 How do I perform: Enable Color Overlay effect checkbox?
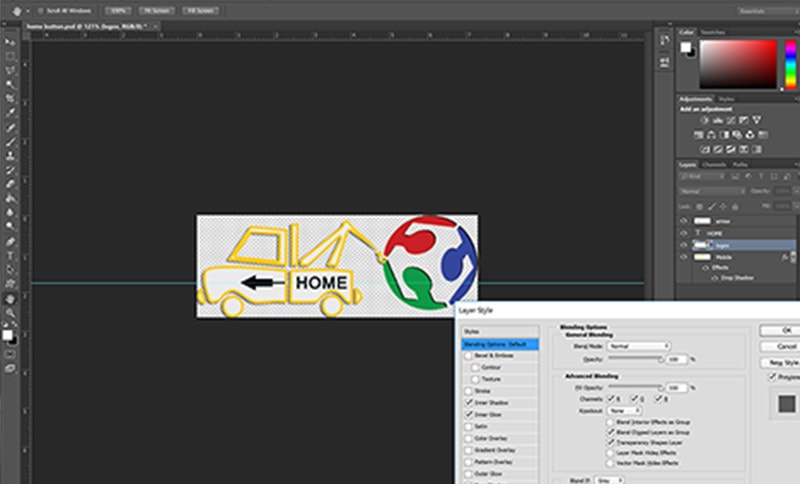468,438
